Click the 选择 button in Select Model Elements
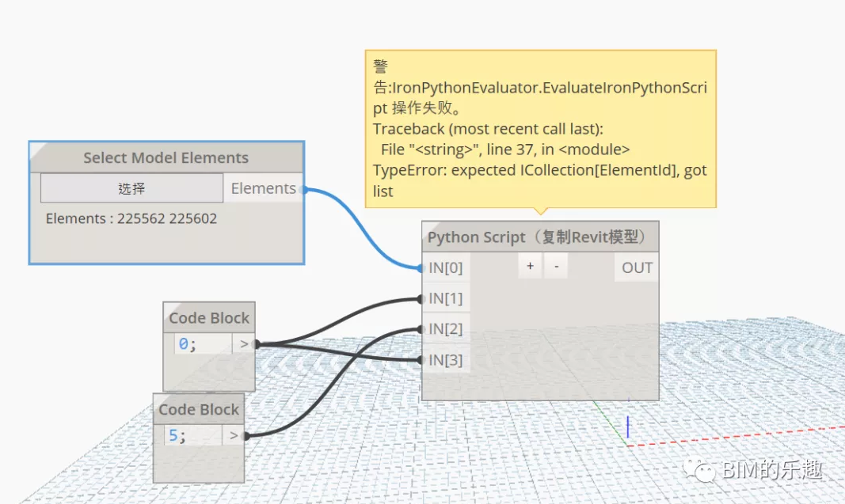Image resolution: width=845 pixels, height=504 pixels. tap(131, 188)
